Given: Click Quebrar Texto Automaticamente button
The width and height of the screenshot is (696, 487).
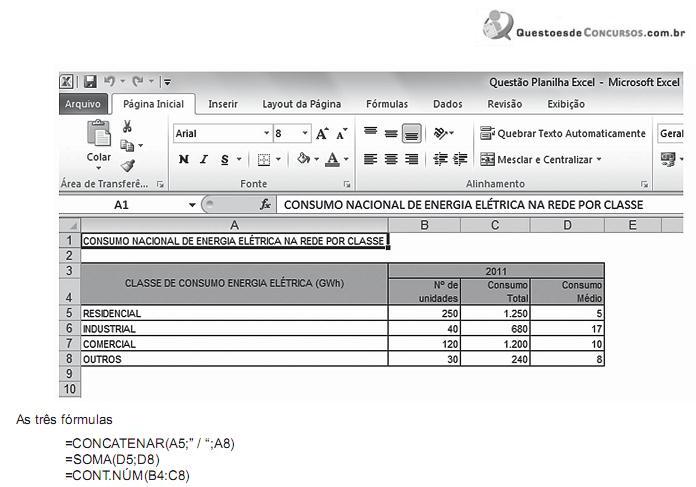Looking at the screenshot, I should click(x=563, y=133).
